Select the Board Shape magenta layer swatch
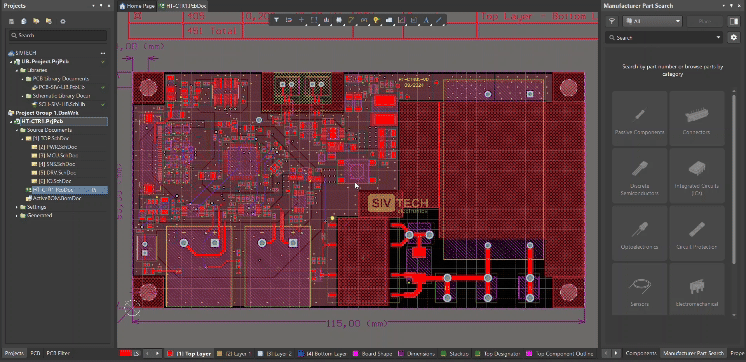This screenshot has height=362, width=746. click(x=355, y=353)
